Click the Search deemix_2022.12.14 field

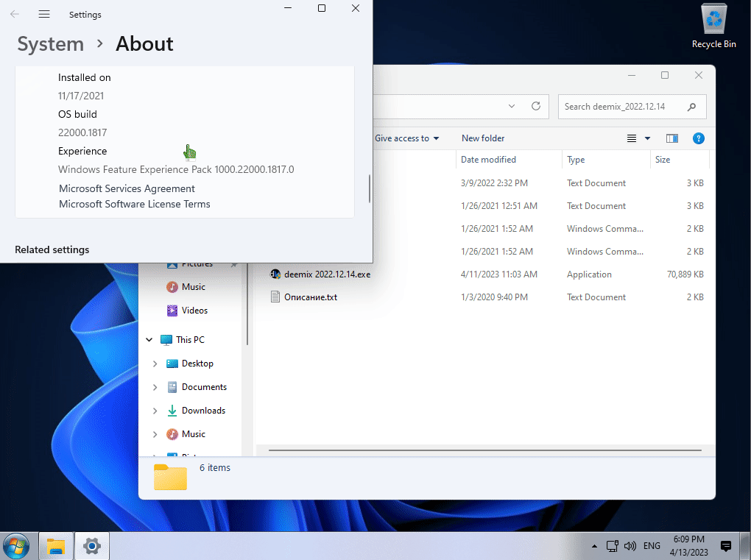[x=622, y=106]
